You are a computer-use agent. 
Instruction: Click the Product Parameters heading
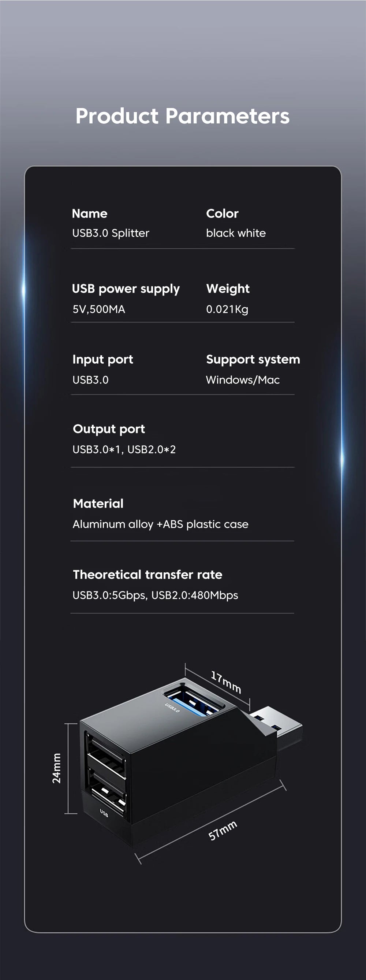point(182,116)
